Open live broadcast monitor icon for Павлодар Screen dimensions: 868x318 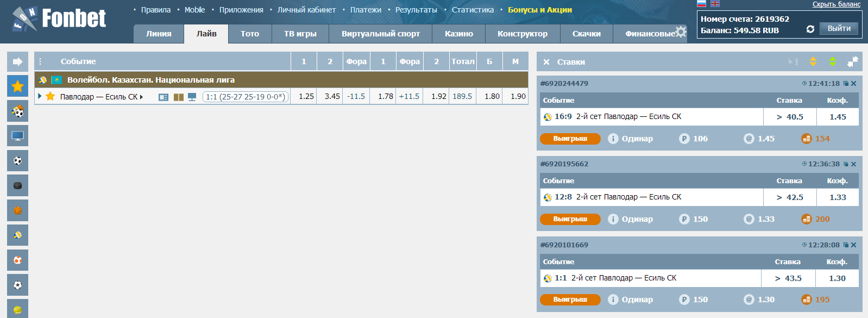tap(192, 97)
